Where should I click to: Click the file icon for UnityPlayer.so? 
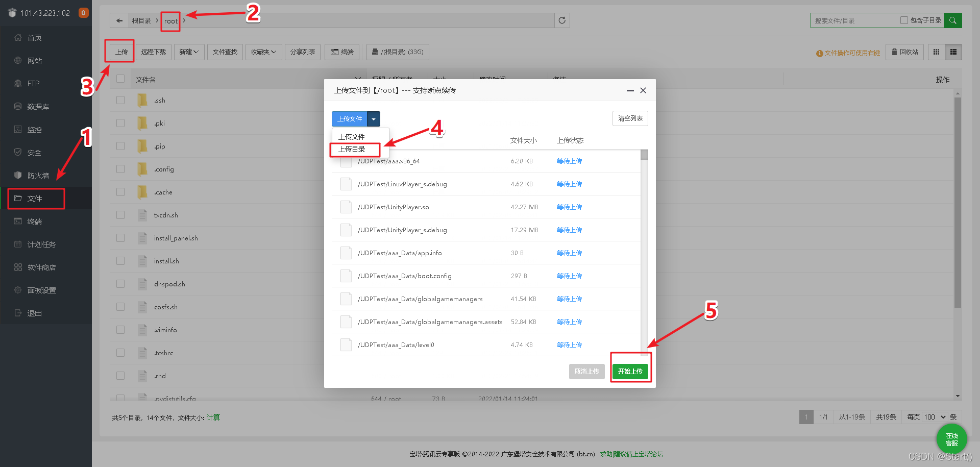[346, 207]
